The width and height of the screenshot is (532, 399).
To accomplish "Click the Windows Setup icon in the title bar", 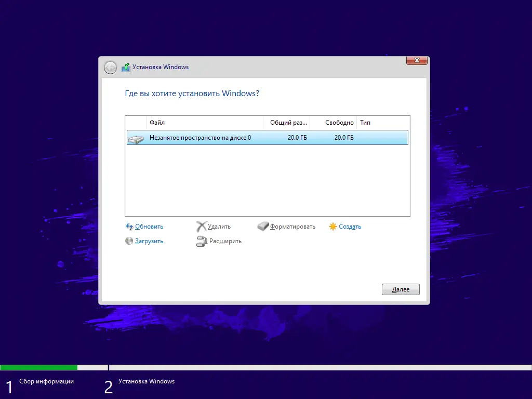I will pyautogui.click(x=126, y=67).
